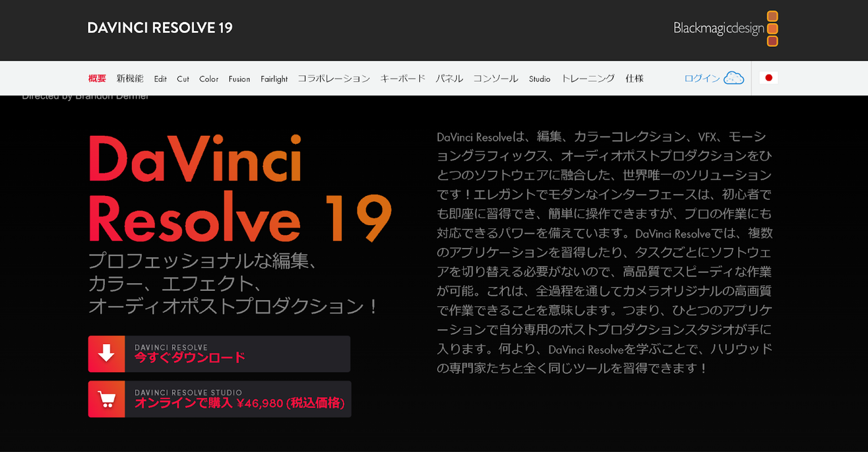Select the Japan flag region icon
This screenshot has height=452, width=868.
[x=768, y=78]
